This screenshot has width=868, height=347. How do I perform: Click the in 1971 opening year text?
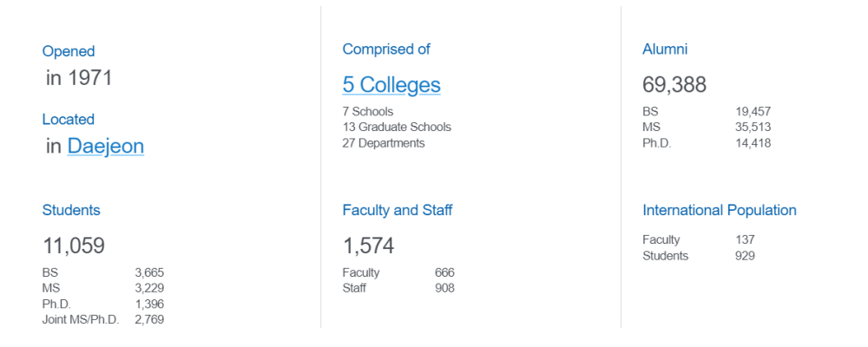click(x=79, y=79)
